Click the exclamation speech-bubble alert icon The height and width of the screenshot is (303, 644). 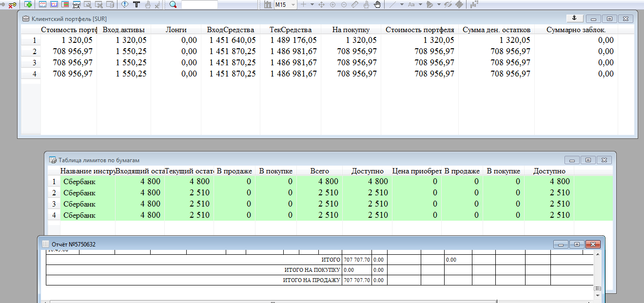(x=125, y=4)
